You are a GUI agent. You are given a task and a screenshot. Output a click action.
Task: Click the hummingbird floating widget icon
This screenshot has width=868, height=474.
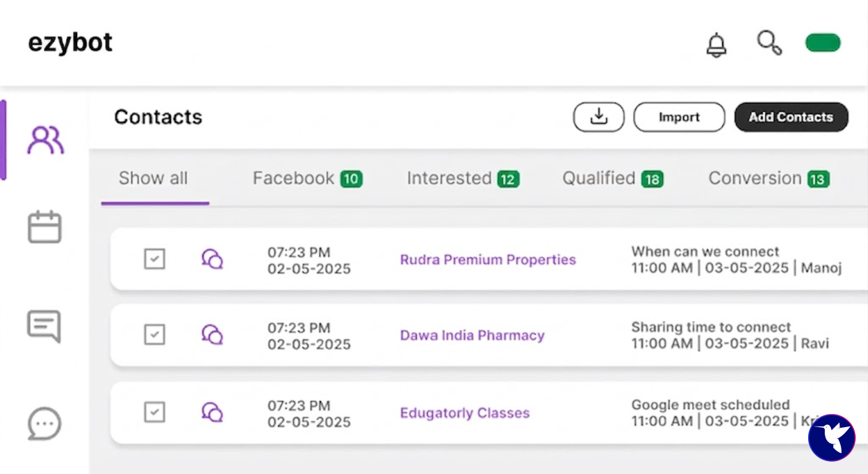point(832,438)
